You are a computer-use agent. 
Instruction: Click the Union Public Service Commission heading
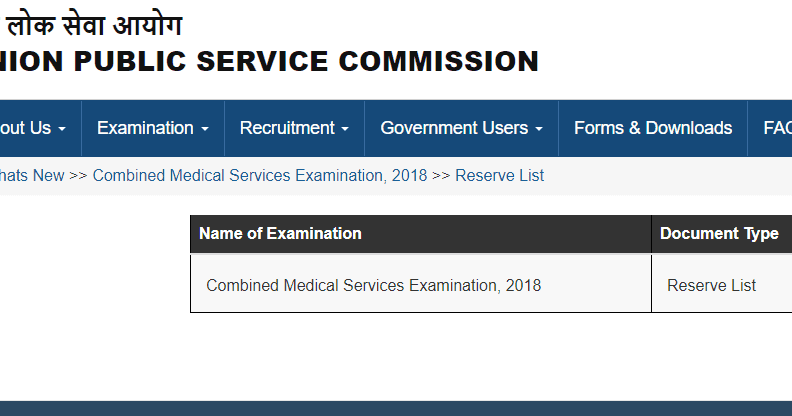pos(270,62)
